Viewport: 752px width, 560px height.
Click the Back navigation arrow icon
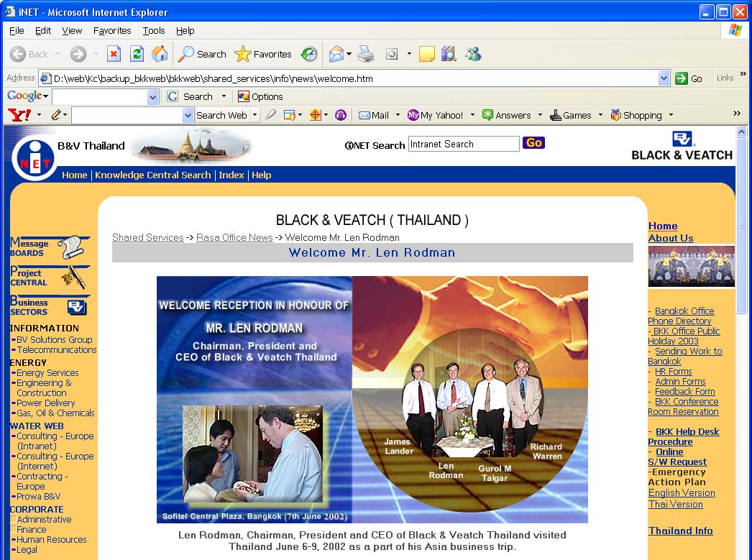(18, 54)
